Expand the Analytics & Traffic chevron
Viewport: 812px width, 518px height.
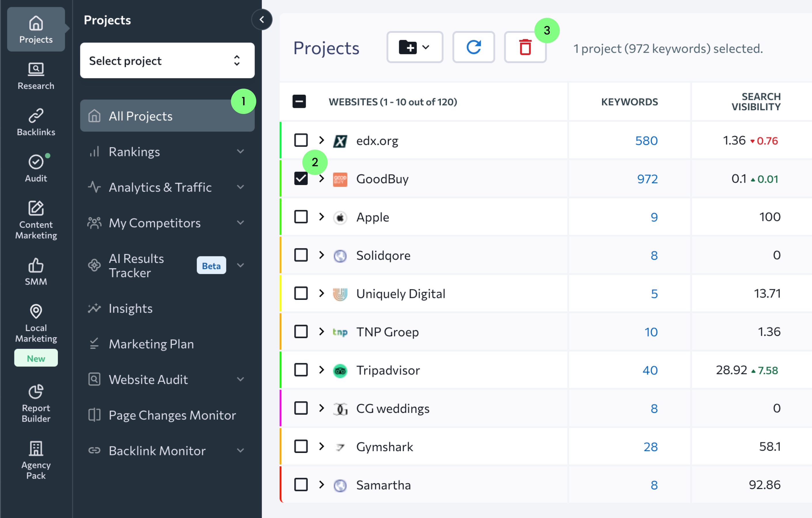click(x=240, y=187)
